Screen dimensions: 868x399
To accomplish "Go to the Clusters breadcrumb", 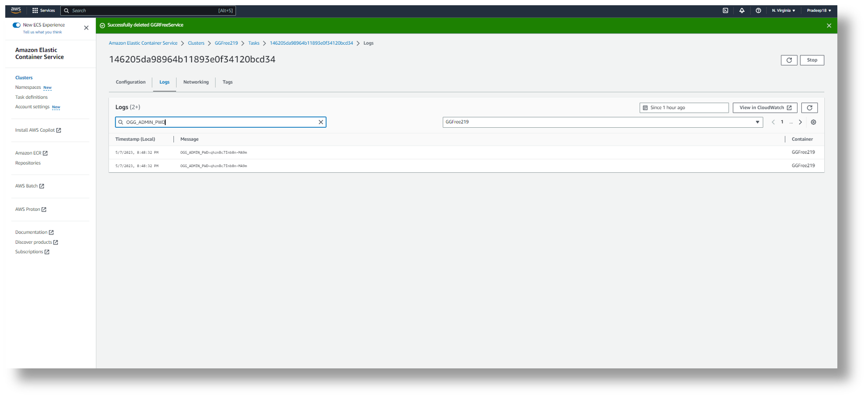I will pos(196,43).
